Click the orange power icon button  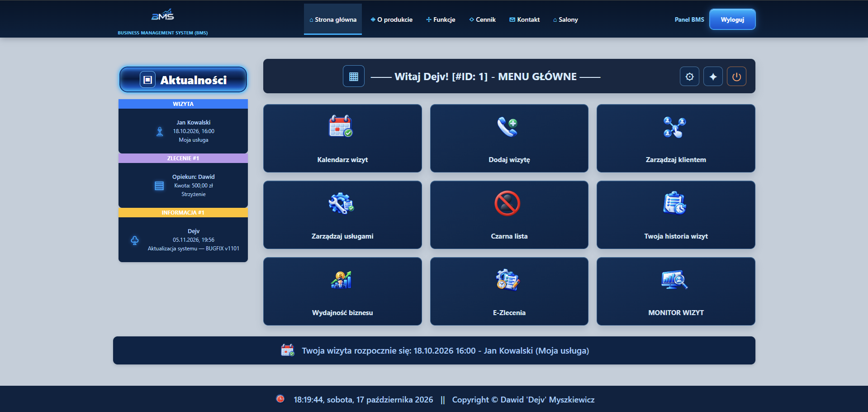pos(737,77)
